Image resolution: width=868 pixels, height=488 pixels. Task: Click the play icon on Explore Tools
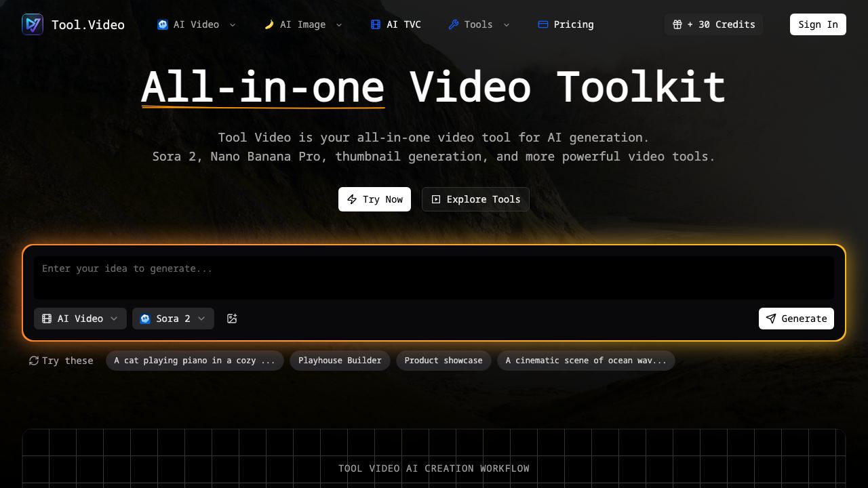tap(436, 199)
